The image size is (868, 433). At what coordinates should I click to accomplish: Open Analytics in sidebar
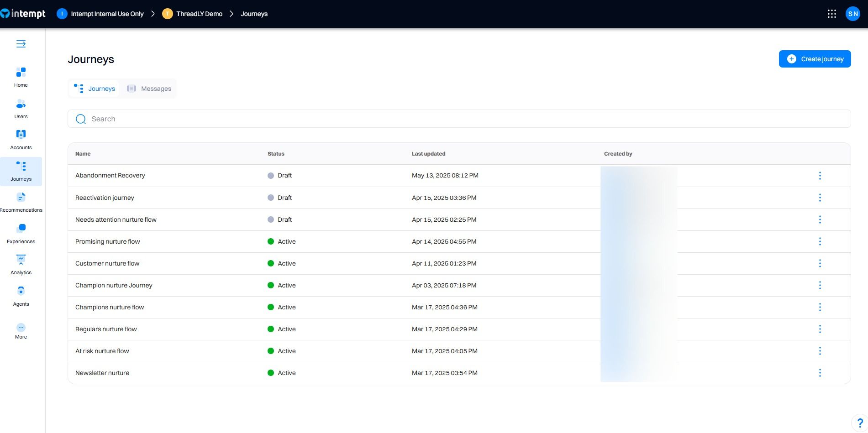tap(21, 265)
